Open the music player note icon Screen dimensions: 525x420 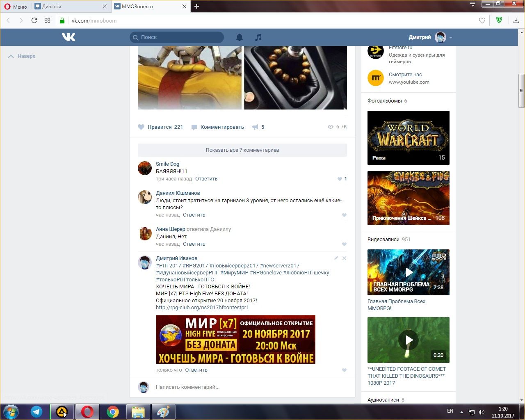[x=258, y=37]
